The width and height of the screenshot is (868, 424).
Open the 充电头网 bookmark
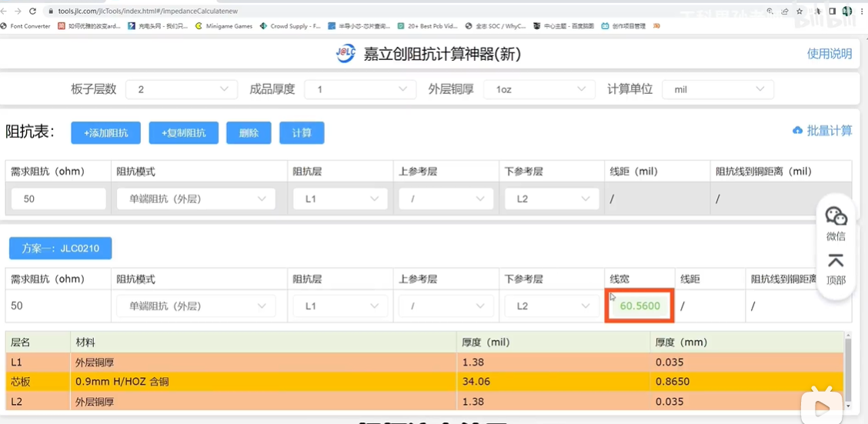pyautogui.click(x=158, y=26)
